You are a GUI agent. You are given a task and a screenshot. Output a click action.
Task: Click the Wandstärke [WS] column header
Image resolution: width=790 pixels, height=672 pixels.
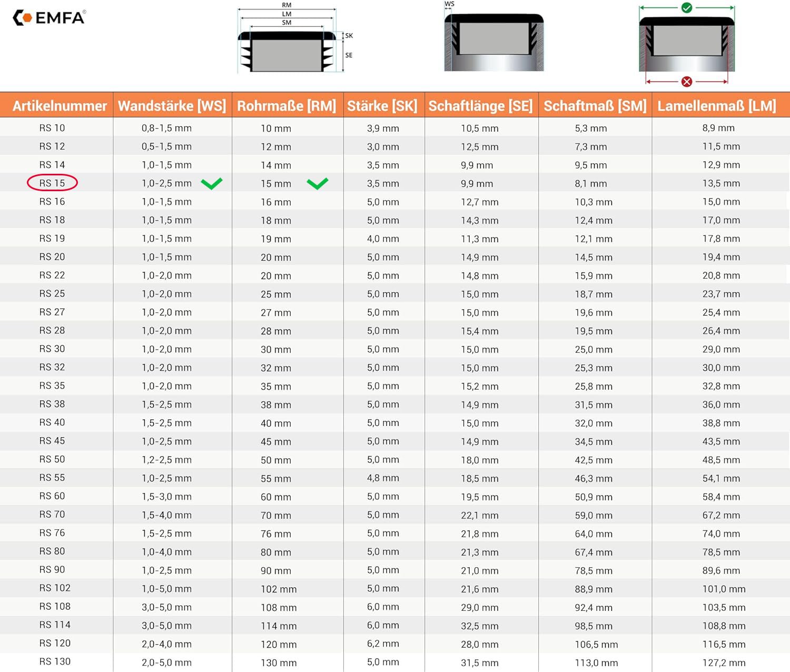click(x=172, y=106)
